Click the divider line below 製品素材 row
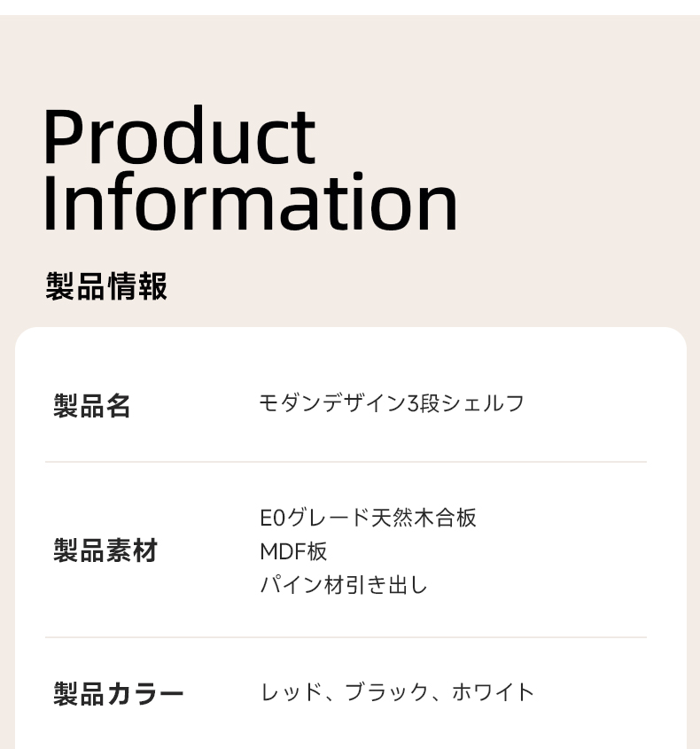This screenshot has height=749, width=700. tap(346, 637)
